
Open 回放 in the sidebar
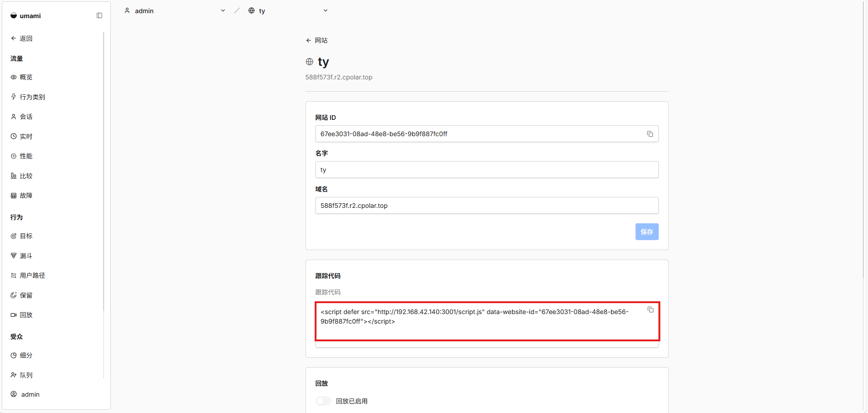[x=22, y=315]
